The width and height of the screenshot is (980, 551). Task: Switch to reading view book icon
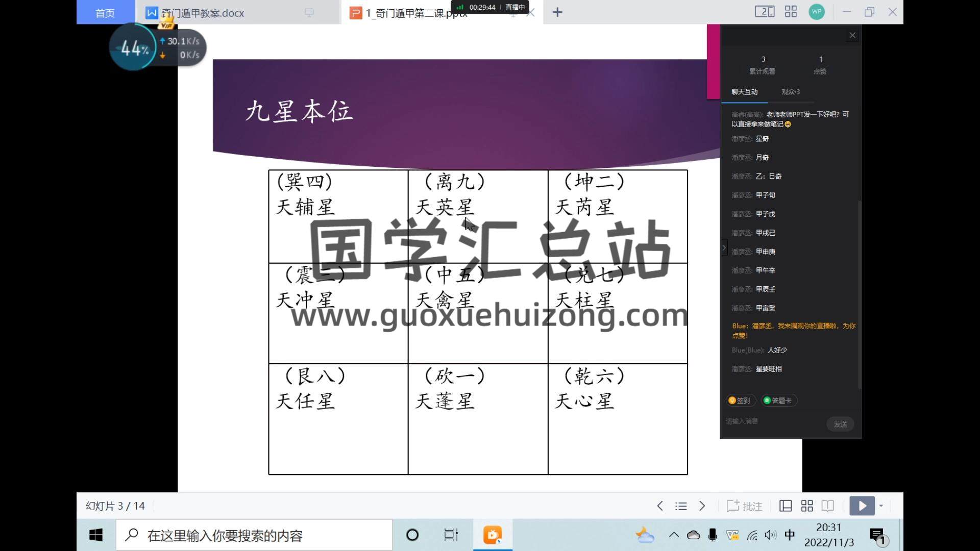coord(828,506)
